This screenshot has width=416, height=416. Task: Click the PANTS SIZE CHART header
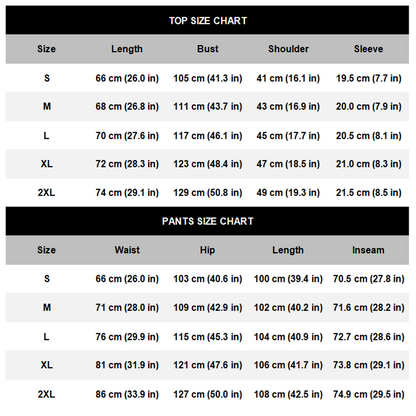point(208,221)
